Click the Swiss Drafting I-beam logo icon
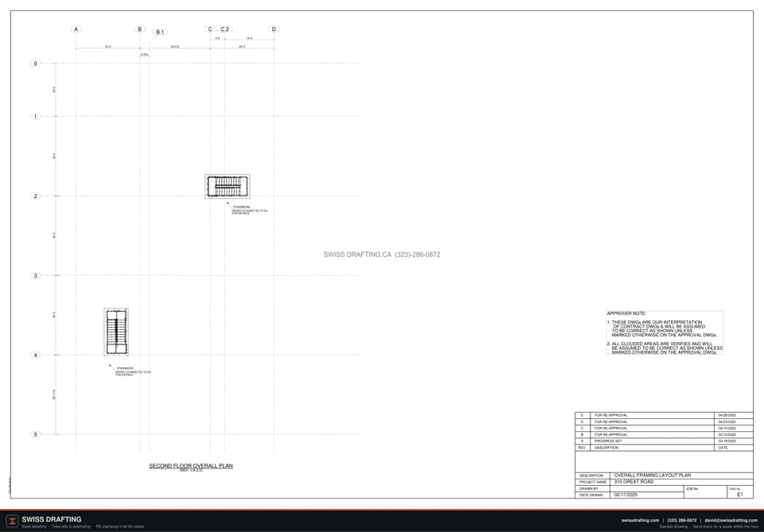 point(12,522)
